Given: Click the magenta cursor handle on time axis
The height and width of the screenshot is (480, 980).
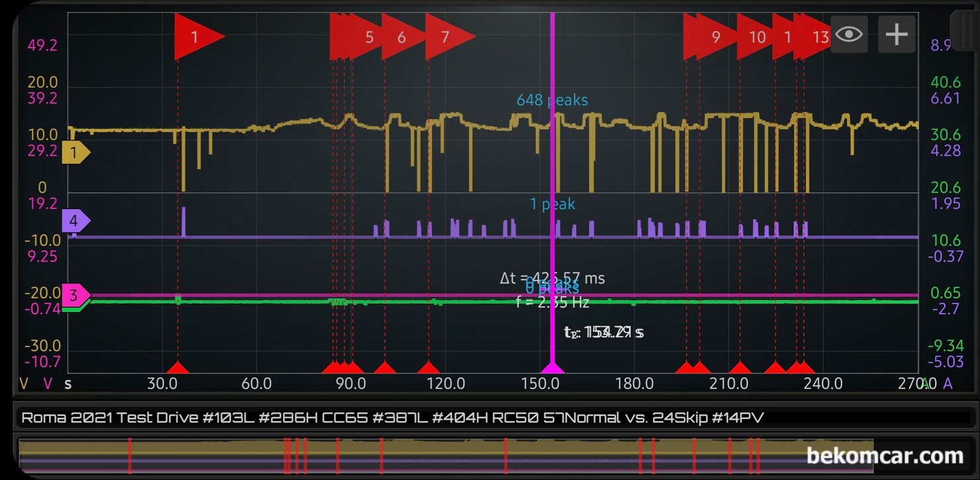Looking at the screenshot, I should pos(552,367).
